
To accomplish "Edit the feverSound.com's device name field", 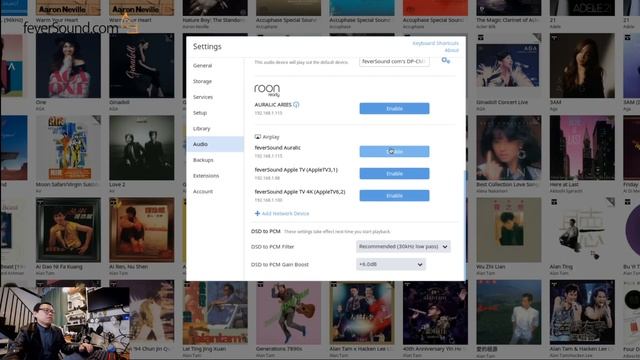I will click(394, 61).
